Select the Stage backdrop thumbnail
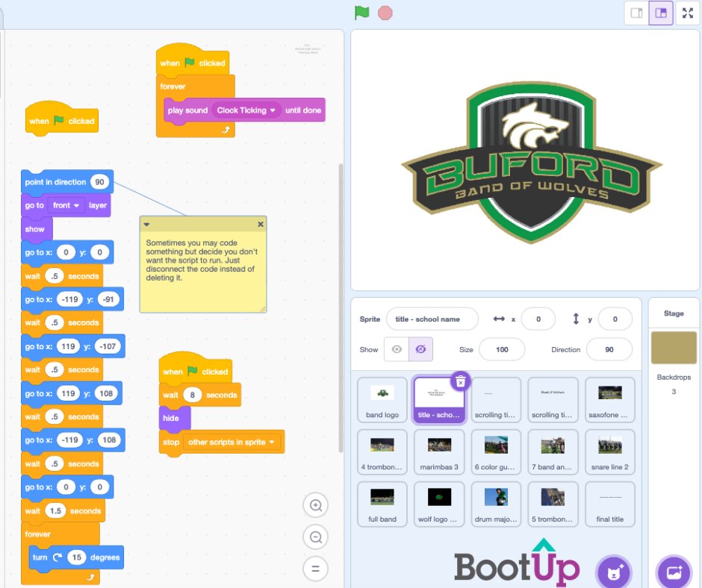This screenshot has width=702, height=588. pyautogui.click(x=674, y=347)
